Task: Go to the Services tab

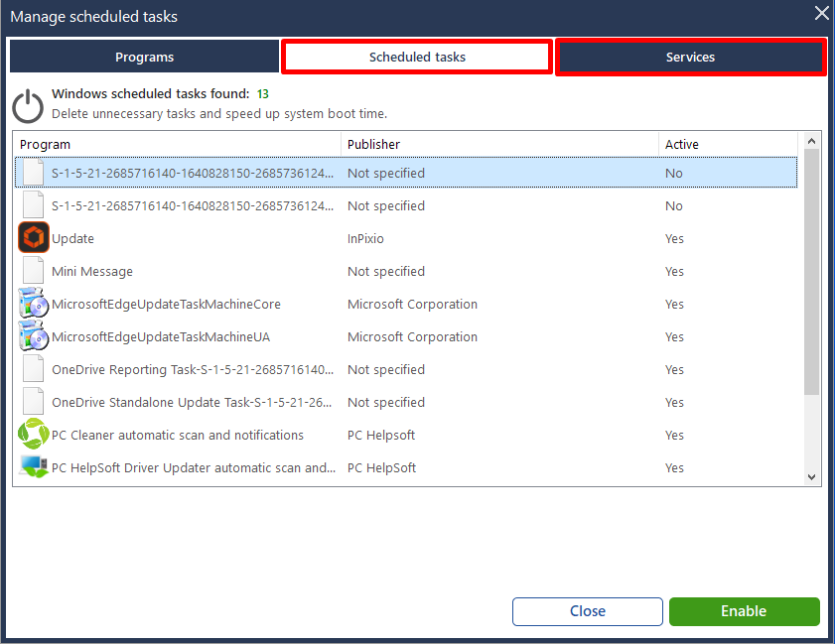Action: [x=691, y=57]
